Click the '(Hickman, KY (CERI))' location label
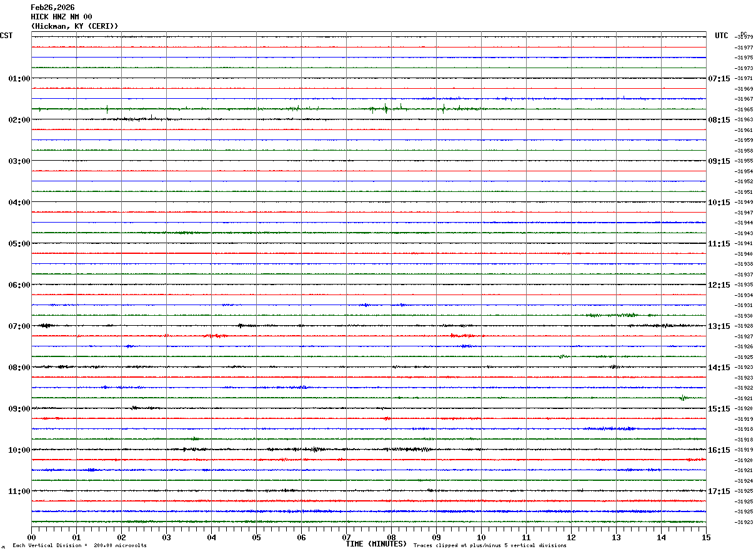The height and width of the screenshot is (554, 756). (x=74, y=26)
